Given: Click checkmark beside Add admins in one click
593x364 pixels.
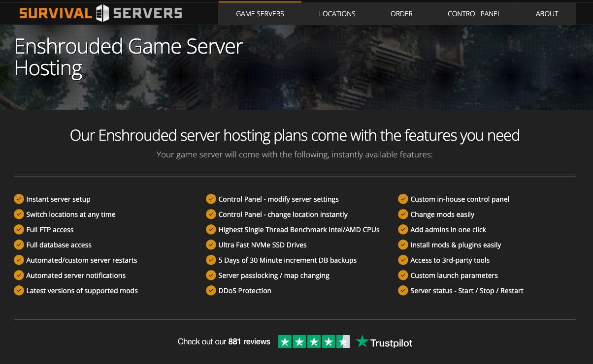Looking at the screenshot, I should point(403,229).
